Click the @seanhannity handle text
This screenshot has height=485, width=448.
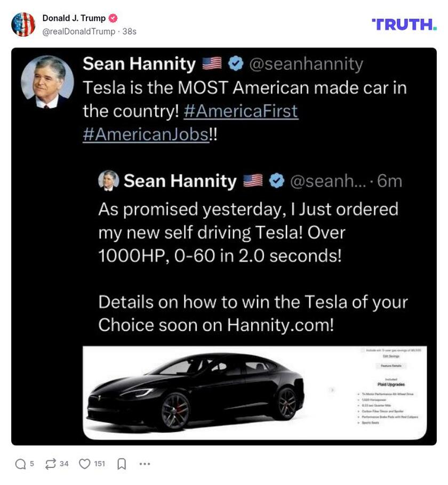point(306,64)
